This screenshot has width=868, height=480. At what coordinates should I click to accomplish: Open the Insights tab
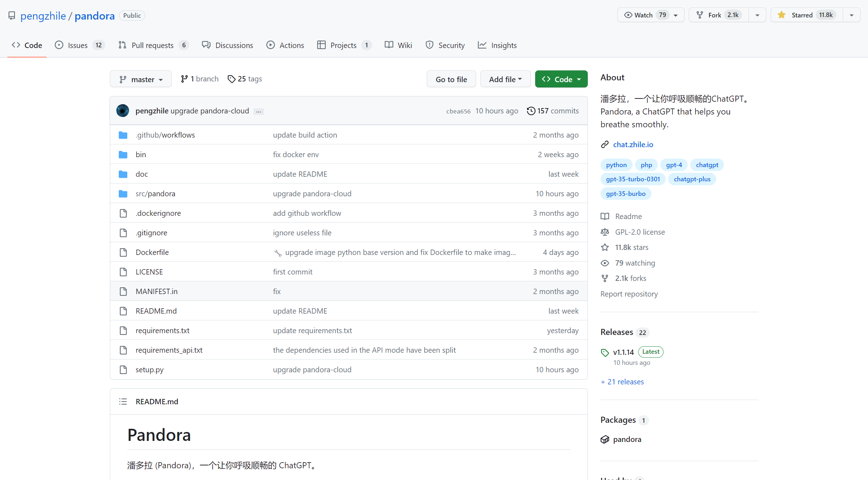(497, 45)
